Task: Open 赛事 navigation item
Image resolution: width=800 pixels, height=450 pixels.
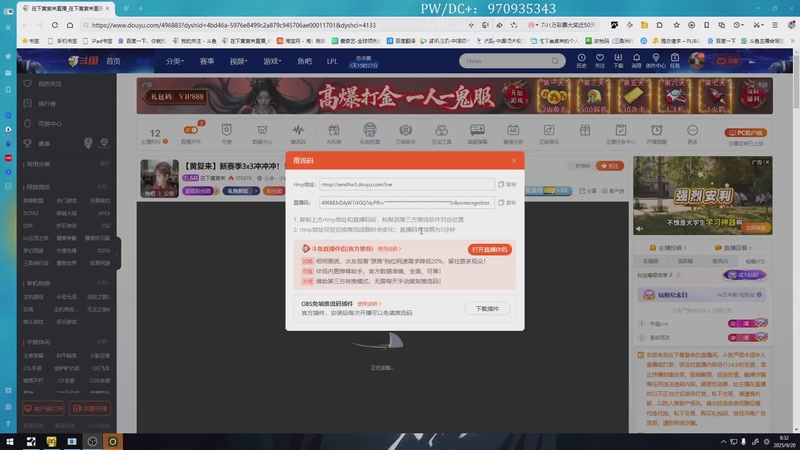Action: 207,61
